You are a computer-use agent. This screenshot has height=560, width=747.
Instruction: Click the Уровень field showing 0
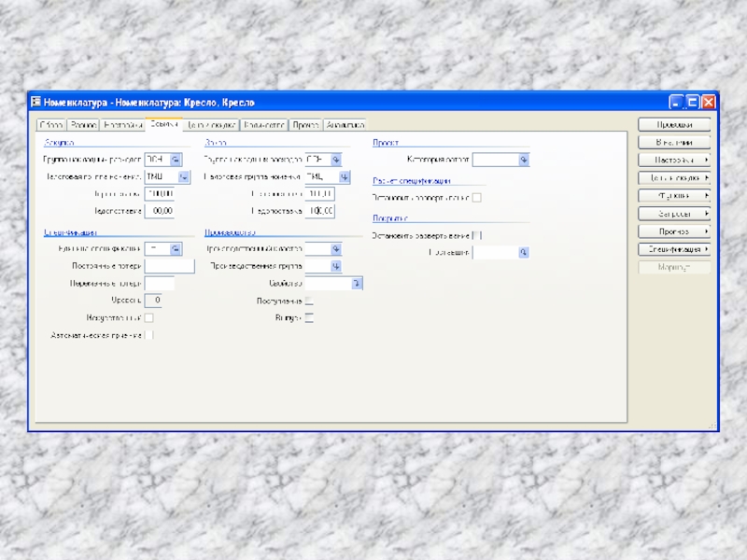click(153, 301)
